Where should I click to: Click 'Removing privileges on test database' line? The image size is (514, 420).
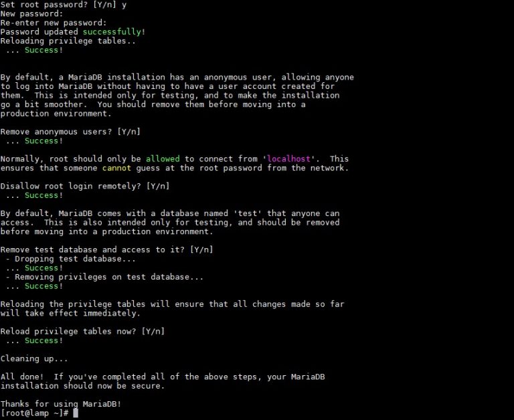click(x=104, y=277)
